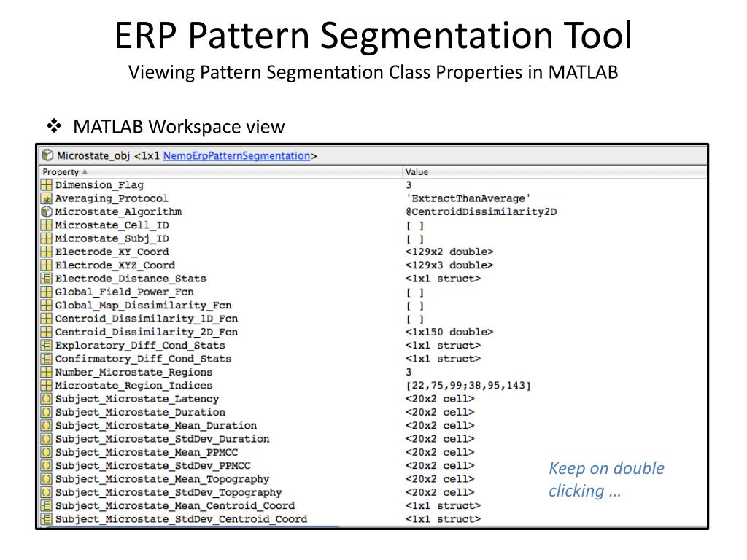This screenshot has width=747, height=560.
Task: Click the Electrode_Distance_Stats struct icon
Action: pyautogui.click(x=46, y=278)
